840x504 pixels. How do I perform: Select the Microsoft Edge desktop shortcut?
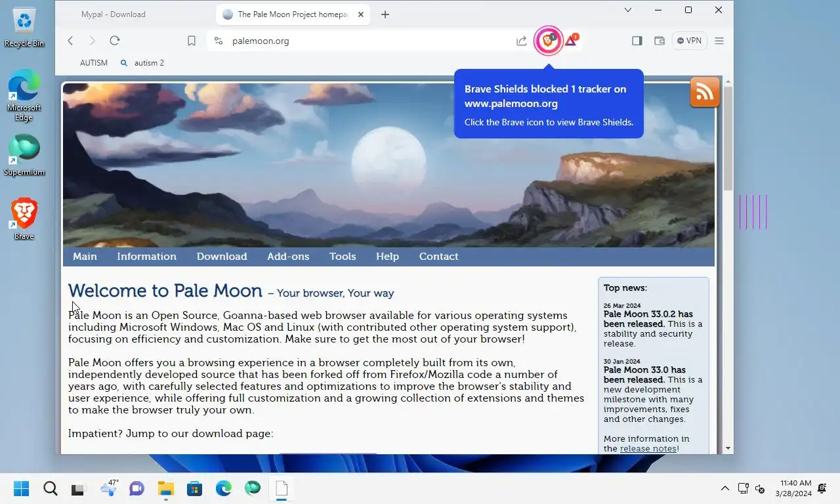(24, 95)
